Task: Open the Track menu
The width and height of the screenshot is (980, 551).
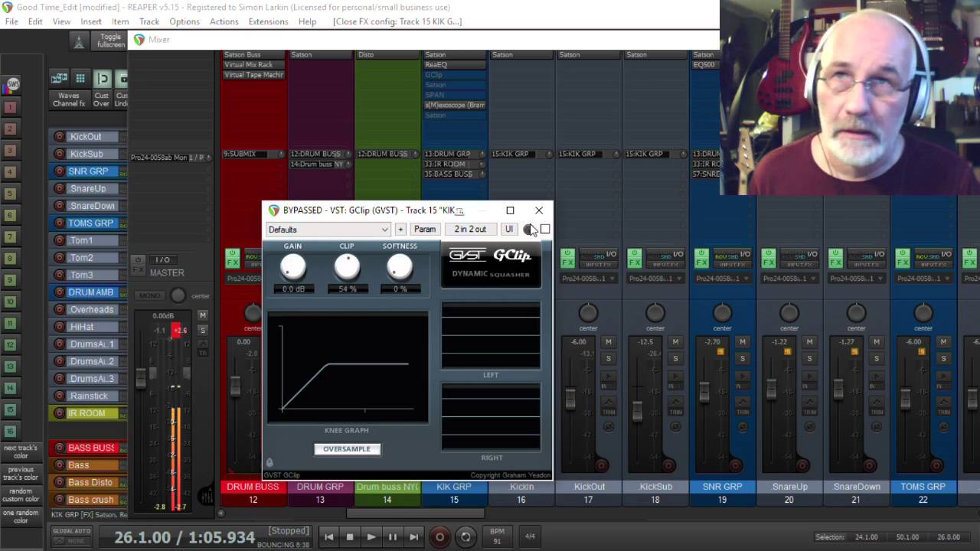Action: 149,21
